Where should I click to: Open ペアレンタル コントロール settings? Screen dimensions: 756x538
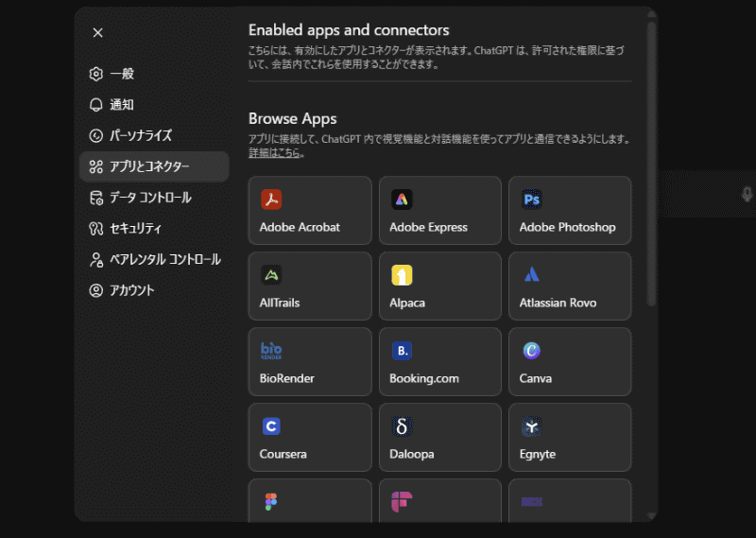[154, 260]
